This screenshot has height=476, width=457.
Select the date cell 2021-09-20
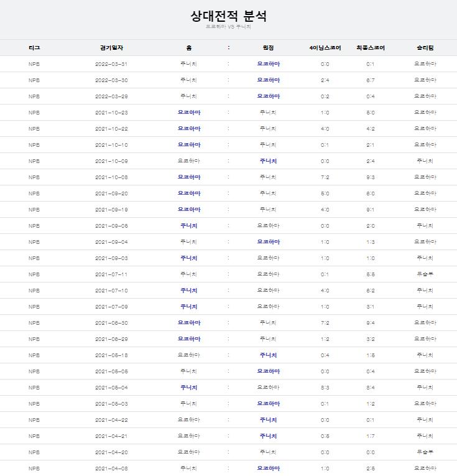(x=111, y=194)
